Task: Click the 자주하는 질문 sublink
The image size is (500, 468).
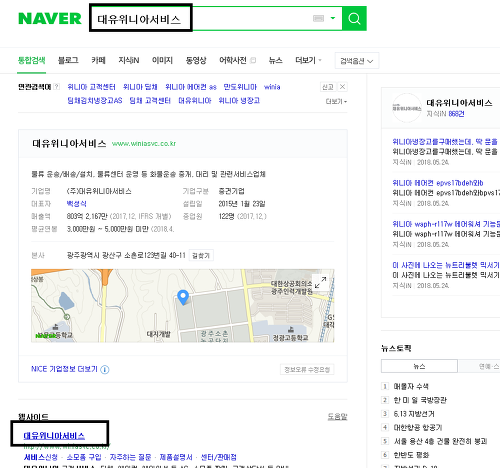Action: point(130,457)
